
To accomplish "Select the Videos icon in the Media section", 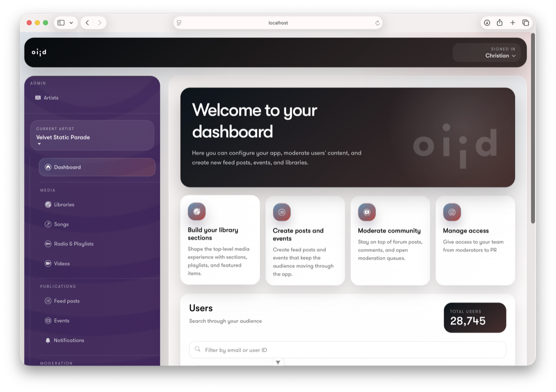I will point(48,263).
